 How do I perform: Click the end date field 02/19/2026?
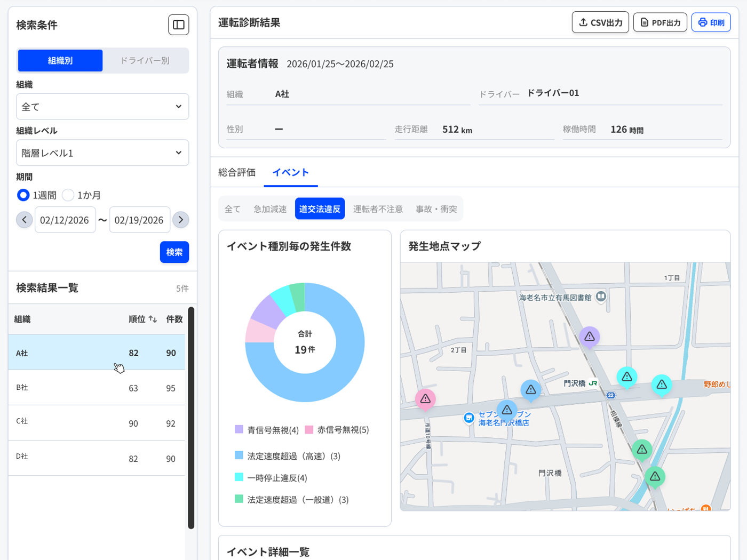click(140, 220)
